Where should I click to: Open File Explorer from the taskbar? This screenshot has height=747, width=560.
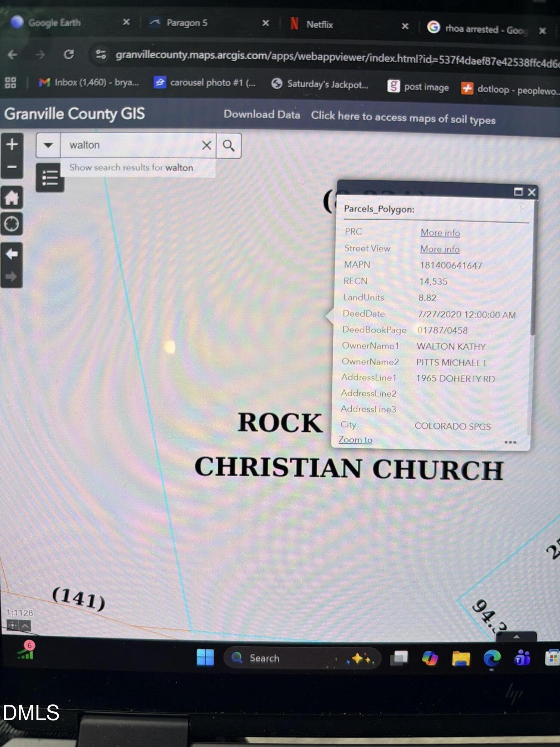coord(461,658)
